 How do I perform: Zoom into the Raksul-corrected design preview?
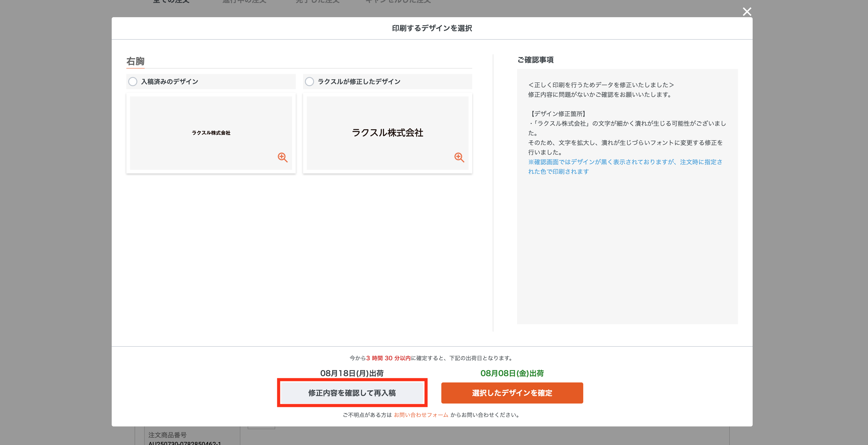[459, 157]
